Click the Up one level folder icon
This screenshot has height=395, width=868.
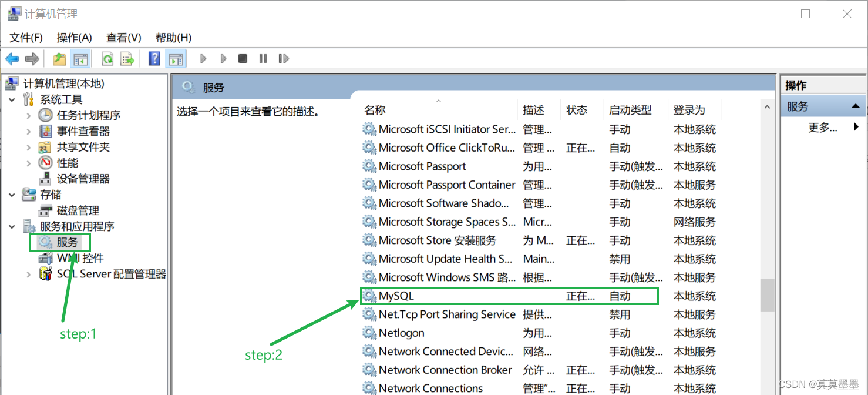point(59,59)
